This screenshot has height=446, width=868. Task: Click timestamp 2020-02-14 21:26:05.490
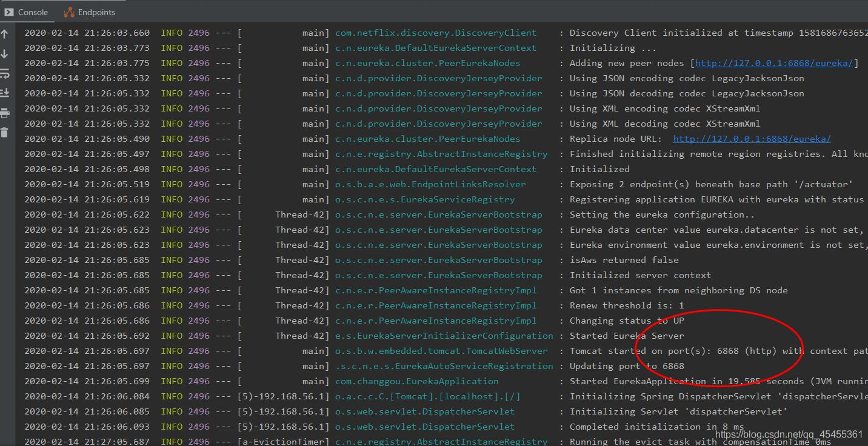point(87,139)
